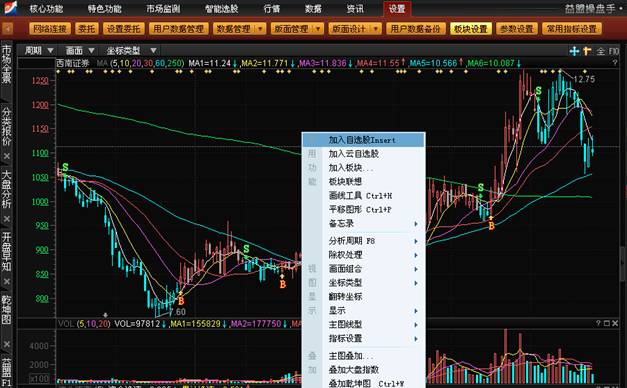Close the 乾坤图 sidebar tab
The height and width of the screenshot is (388, 627).
[7, 344]
